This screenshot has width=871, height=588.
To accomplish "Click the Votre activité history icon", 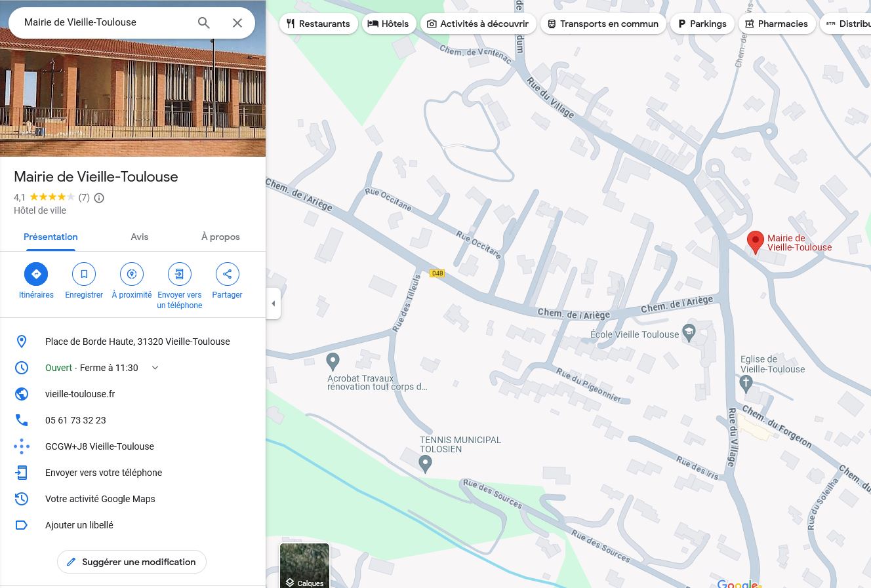I will click(x=22, y=499).
